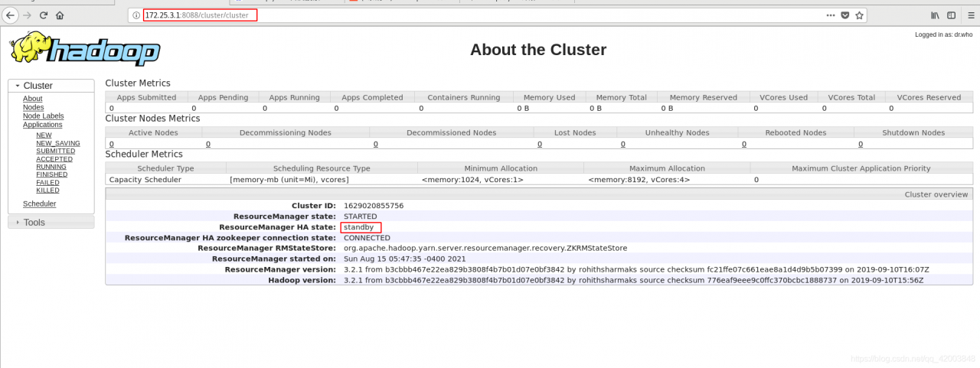Click the Apps Completed column header
This screenshot has width=980, height=368.
[372, 97]
